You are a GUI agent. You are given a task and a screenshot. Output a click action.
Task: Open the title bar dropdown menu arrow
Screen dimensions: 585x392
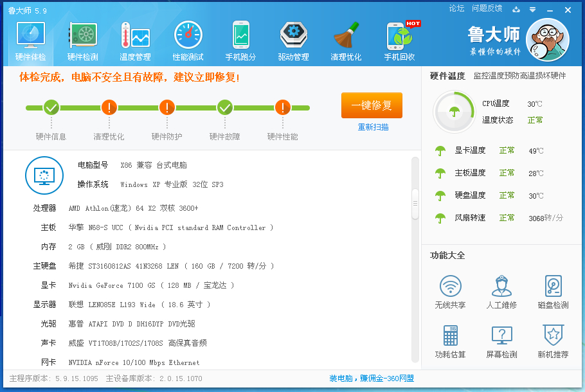(533, 10)
